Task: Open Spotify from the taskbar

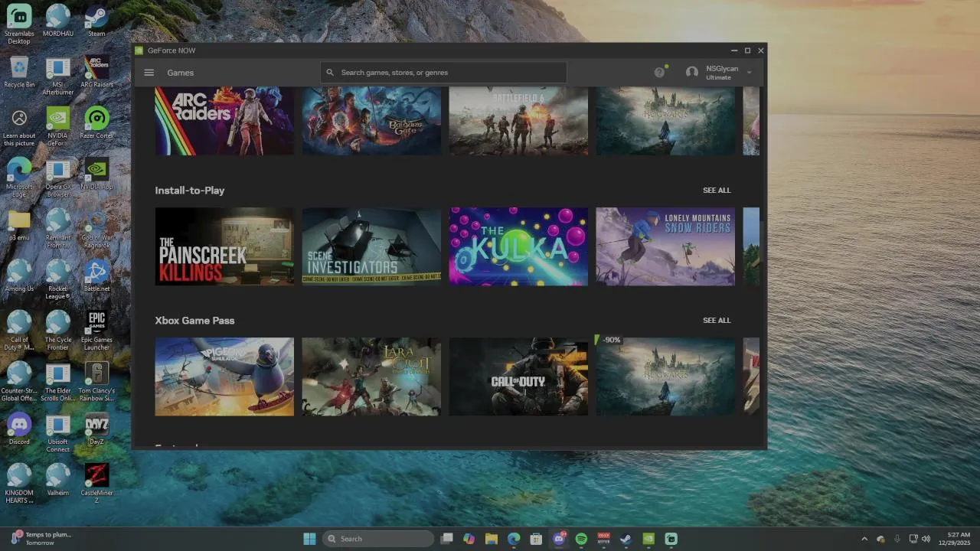Action: pyautogui.click(x=581, y=539)
